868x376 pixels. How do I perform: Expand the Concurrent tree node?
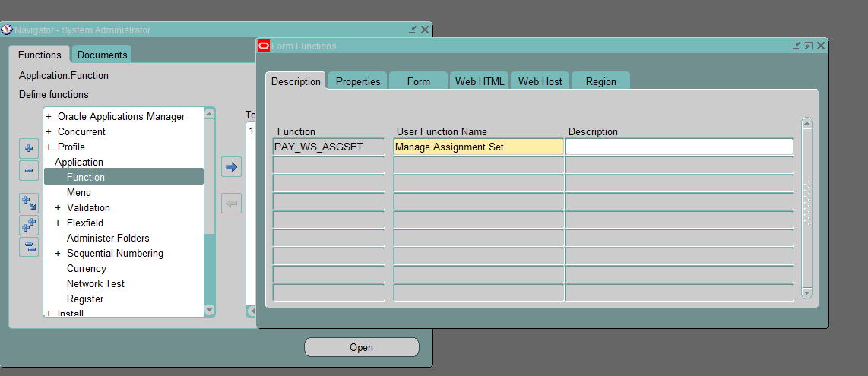coord(49,131)
